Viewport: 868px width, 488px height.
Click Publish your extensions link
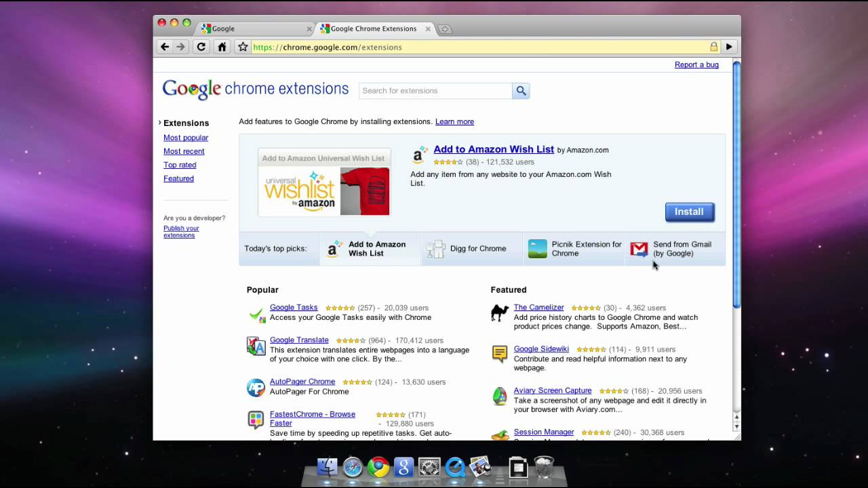(x=181, y=232)
